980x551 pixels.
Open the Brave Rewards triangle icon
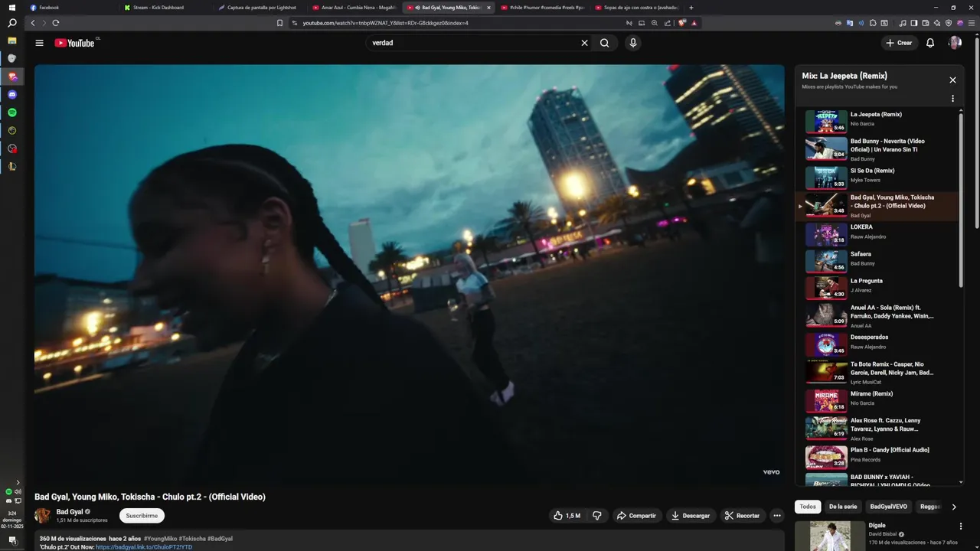coord(694,23)
